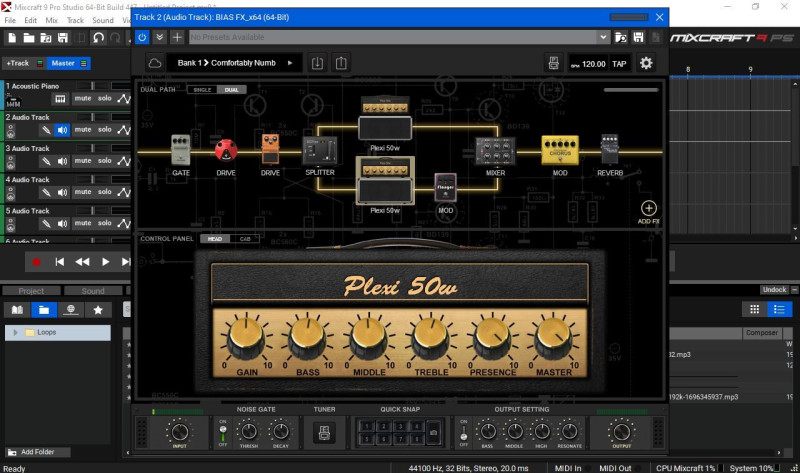The height and width of the screenshot is (473, 800).
Task: Select the orange DRIVE pedal
Action: coord(270,149)
